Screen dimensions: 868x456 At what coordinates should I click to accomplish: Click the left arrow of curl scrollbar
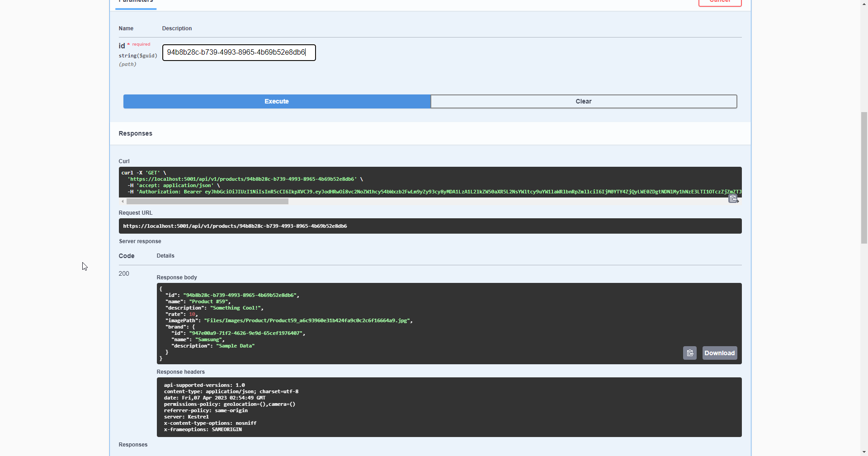(x=123, y=202)
